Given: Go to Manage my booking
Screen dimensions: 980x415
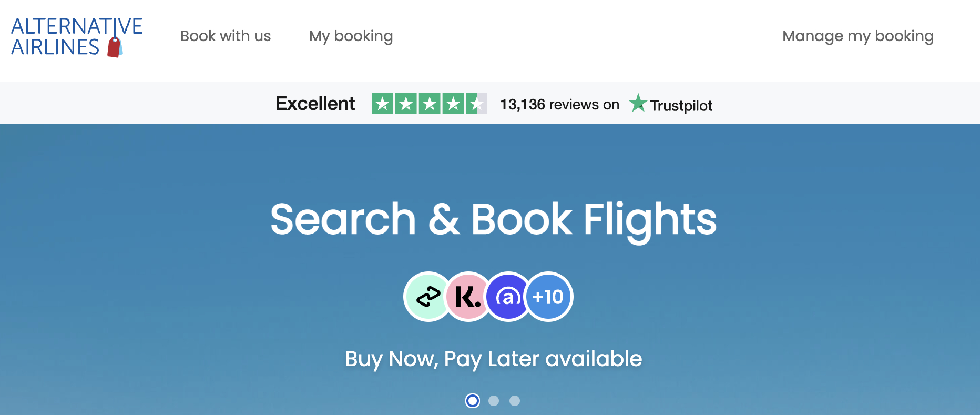Looking at the screenshot, I should tap(858, 36).
